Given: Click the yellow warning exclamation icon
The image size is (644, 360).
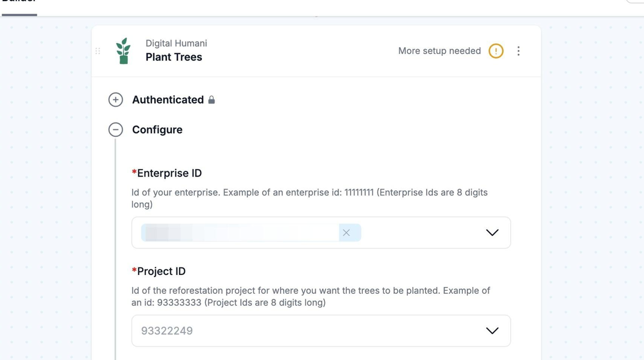Looking at the screenshot, I should pyautogui.click(x=496, y=51).
